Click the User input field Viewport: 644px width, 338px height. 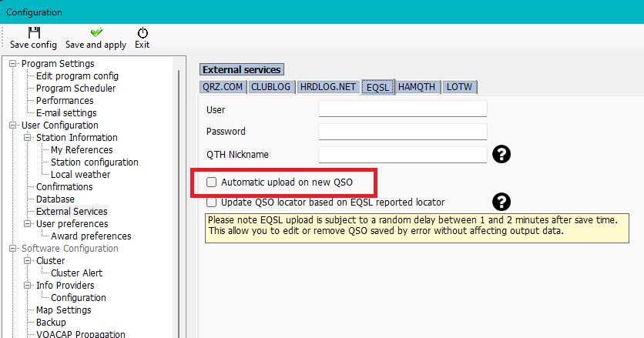tap(402, 109)
